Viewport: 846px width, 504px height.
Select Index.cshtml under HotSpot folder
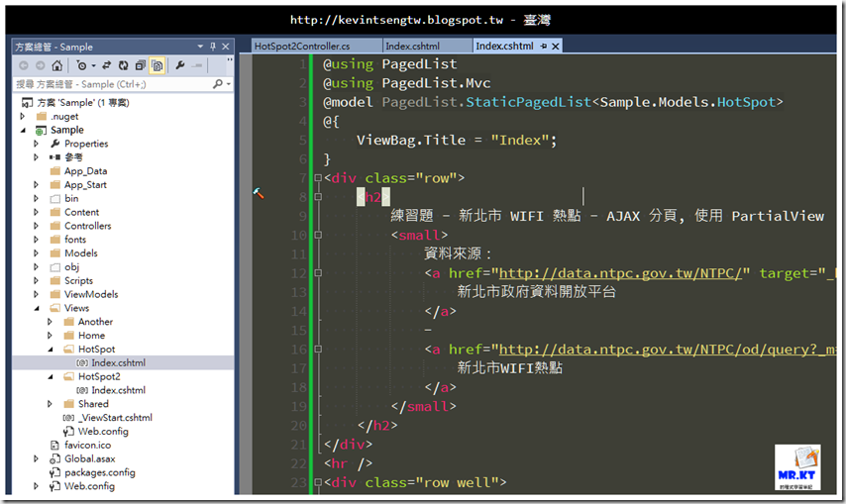(x=111, y=362)
